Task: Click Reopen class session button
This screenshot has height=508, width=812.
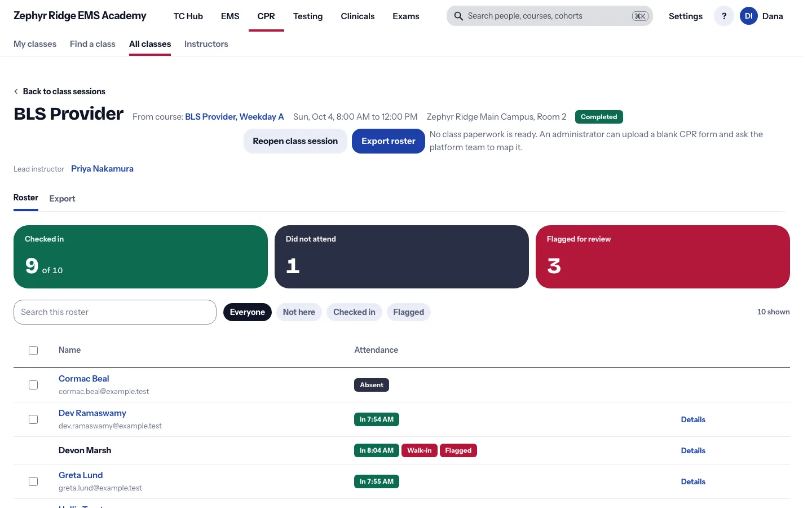Action: point(295,141)
